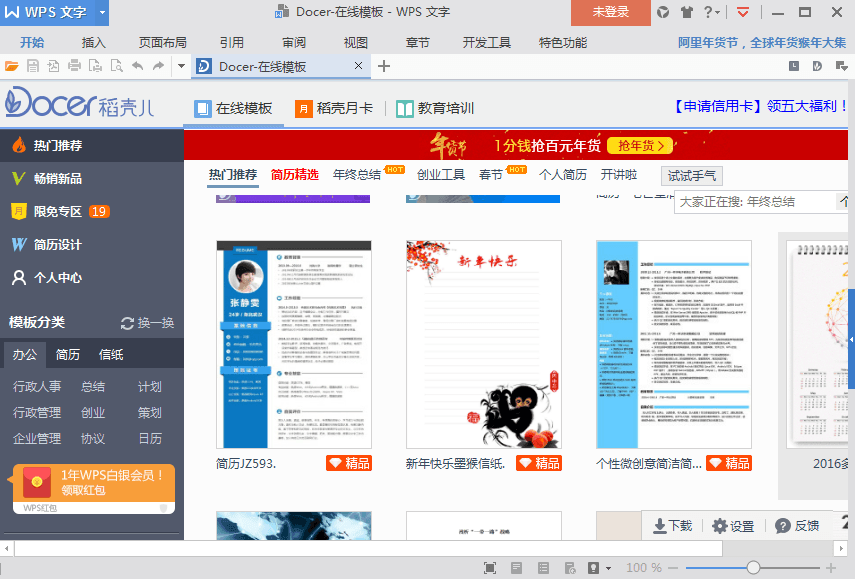Switch to web layout view in status bar
The height and width of the screenshot is (579, 855).
click(570, 568)
